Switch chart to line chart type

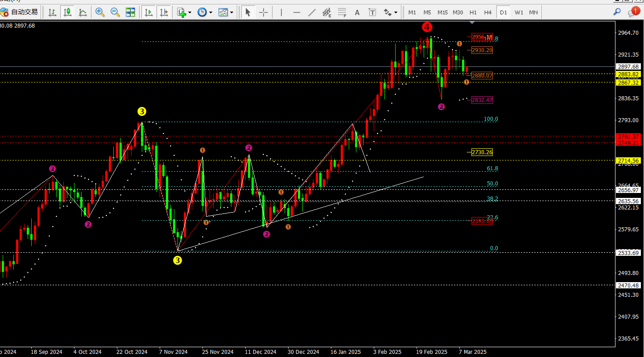83,12
